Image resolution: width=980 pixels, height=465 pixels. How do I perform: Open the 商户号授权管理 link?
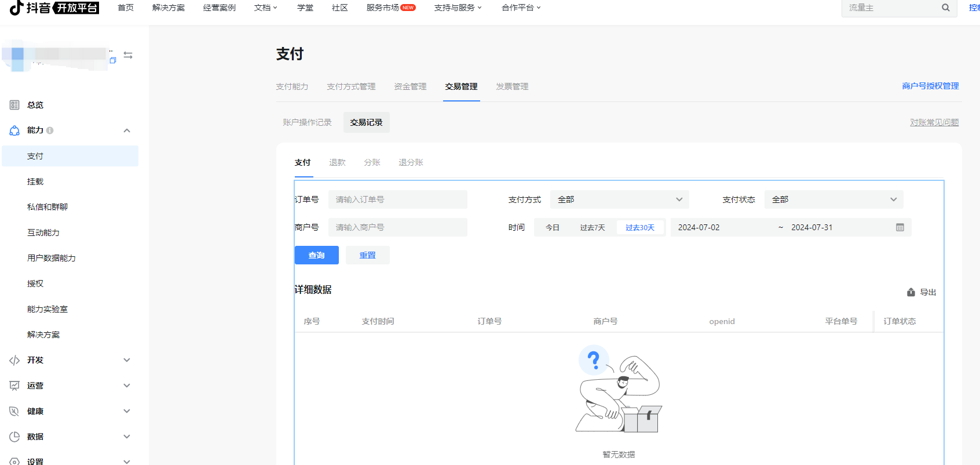click(930, 86)
